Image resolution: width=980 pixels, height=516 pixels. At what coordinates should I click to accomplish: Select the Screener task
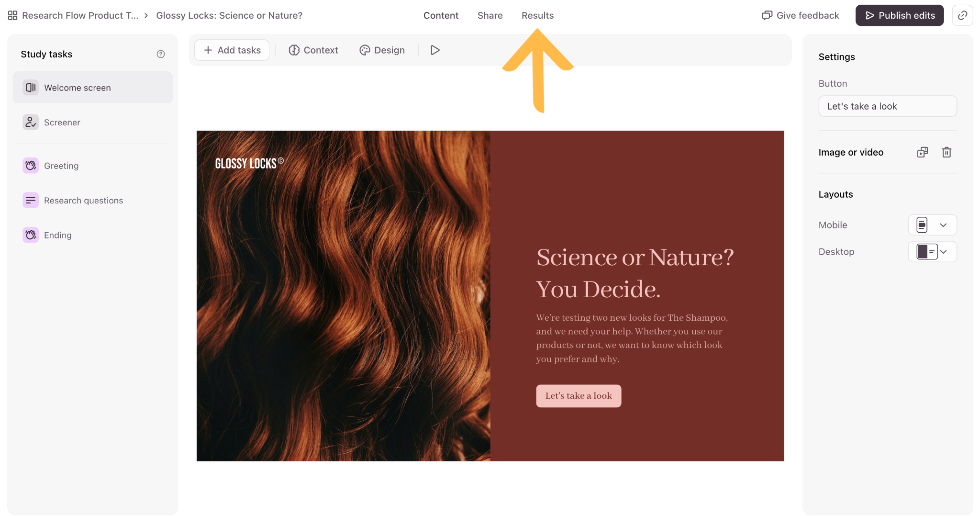click(x=93, y=123)
